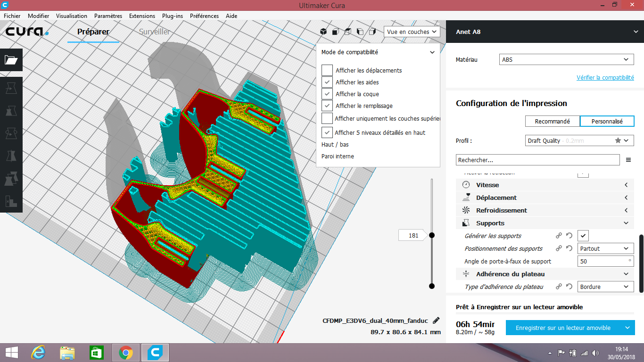Image resolution: width=644 pixels, height=362 pixels.
Task: Select the Recommandé settings mode
Action: click(553, 121)
